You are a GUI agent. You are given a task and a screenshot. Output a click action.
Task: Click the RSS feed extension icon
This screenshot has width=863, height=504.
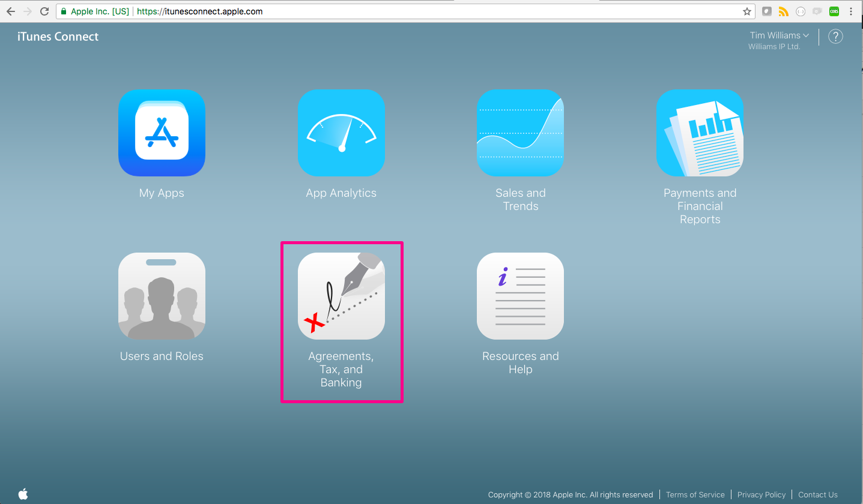click(x=783, y=11)
